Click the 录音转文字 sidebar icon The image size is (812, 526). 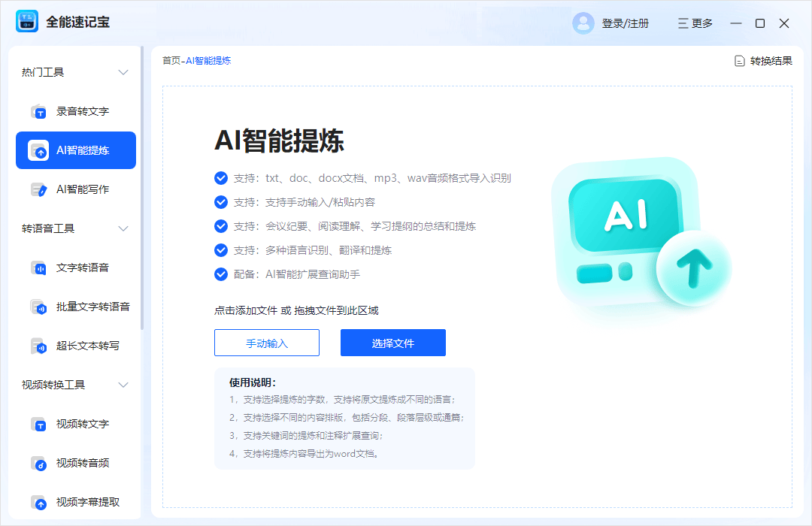coord(39,111)
